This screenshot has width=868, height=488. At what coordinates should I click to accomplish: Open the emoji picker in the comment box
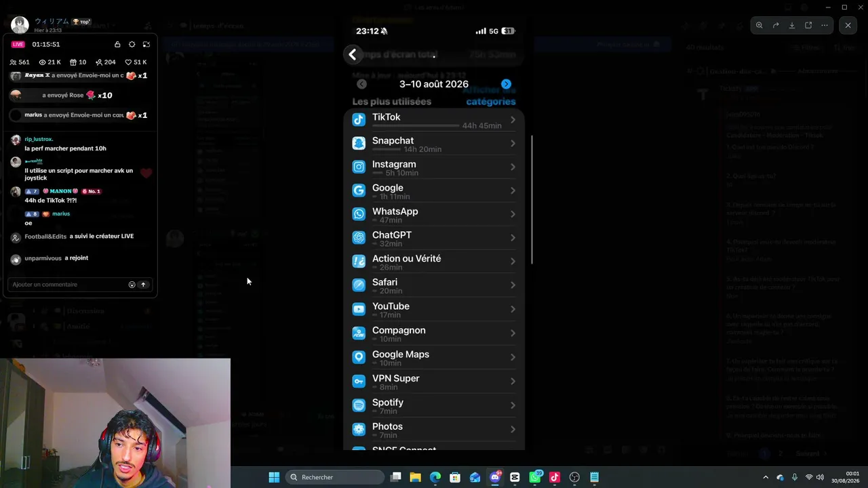[132, 285]
